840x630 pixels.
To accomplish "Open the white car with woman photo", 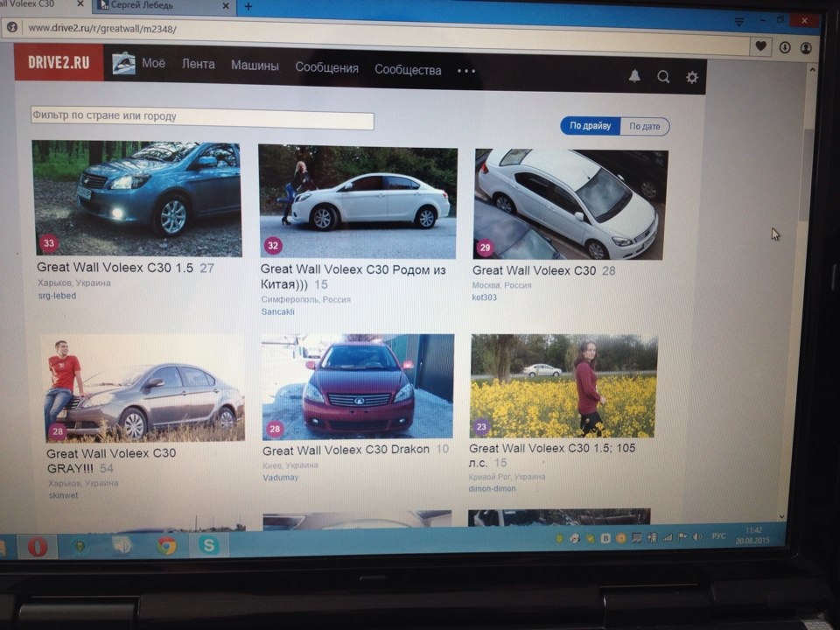I will click(358, 202).
